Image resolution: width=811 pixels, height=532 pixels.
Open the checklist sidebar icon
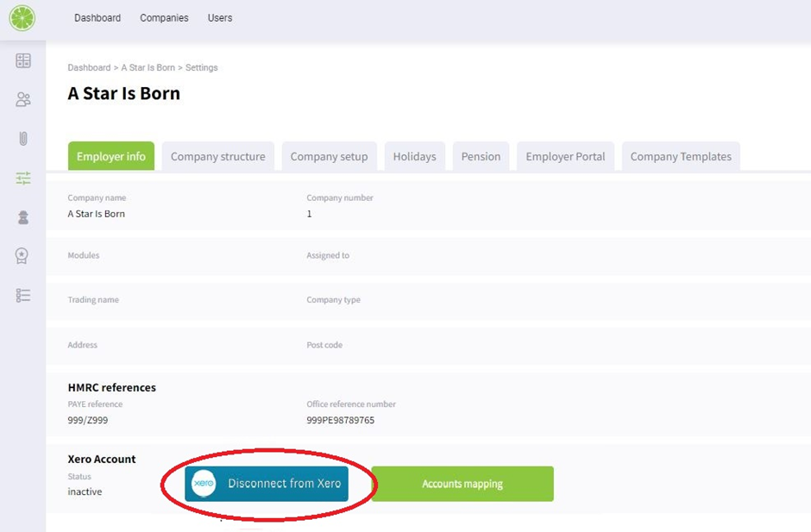pos(23,295)
